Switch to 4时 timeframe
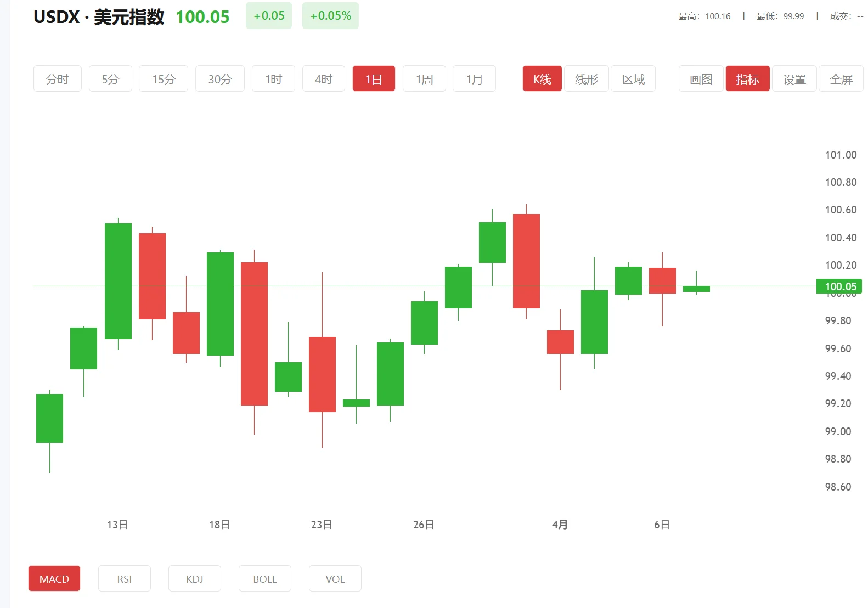 click(324, 79)
